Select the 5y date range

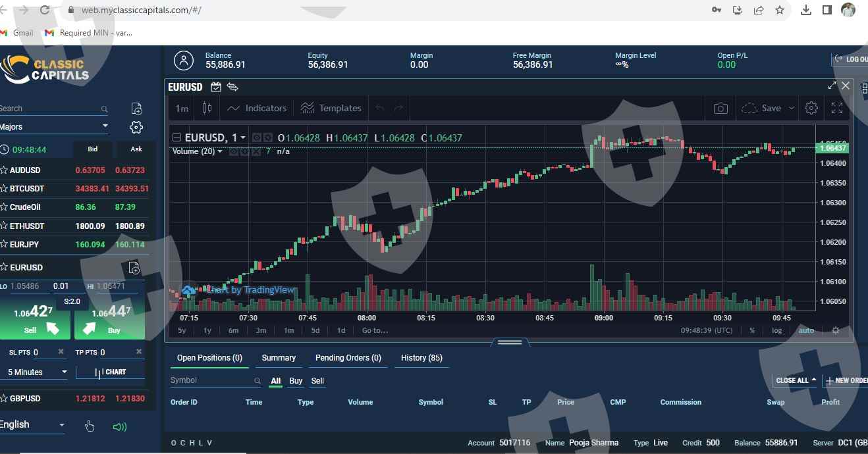click(x=182, y=330)
